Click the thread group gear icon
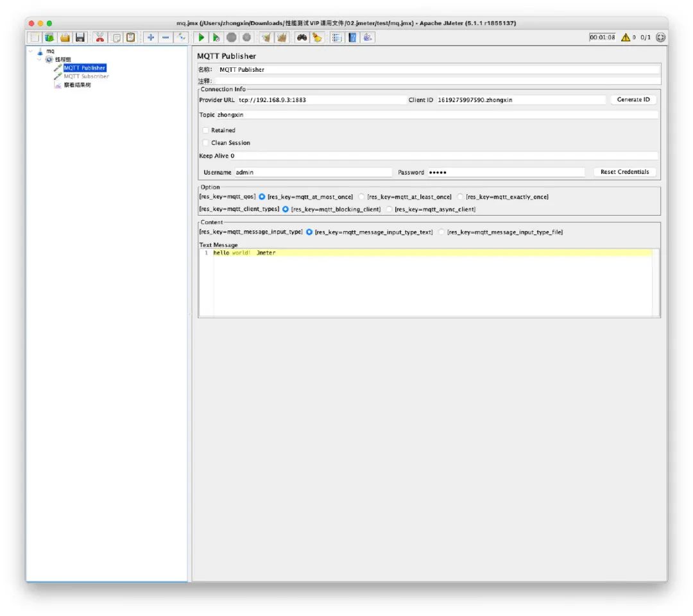693x616 pixels. pyautogui.click(x=49, y=60)
